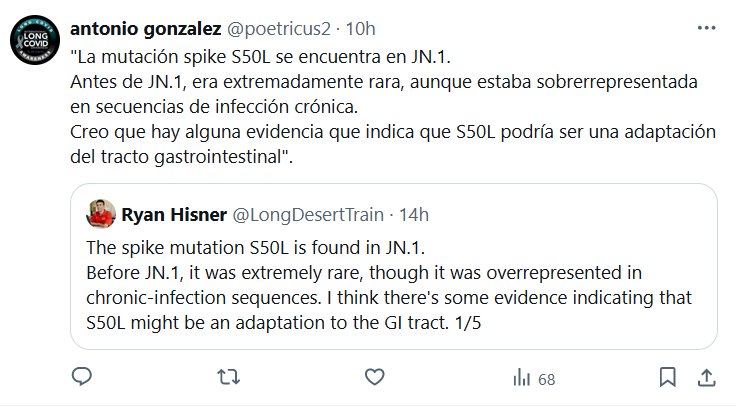This screenshot has height=408, width=736.
Task: Click the share upload arrow icon
Action: [706, 377]
